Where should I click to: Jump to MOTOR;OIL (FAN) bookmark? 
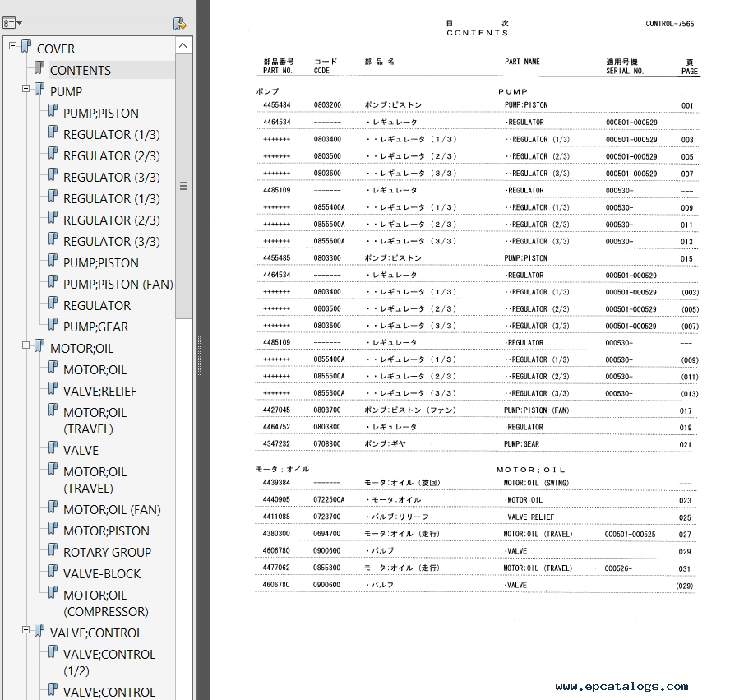112,509
